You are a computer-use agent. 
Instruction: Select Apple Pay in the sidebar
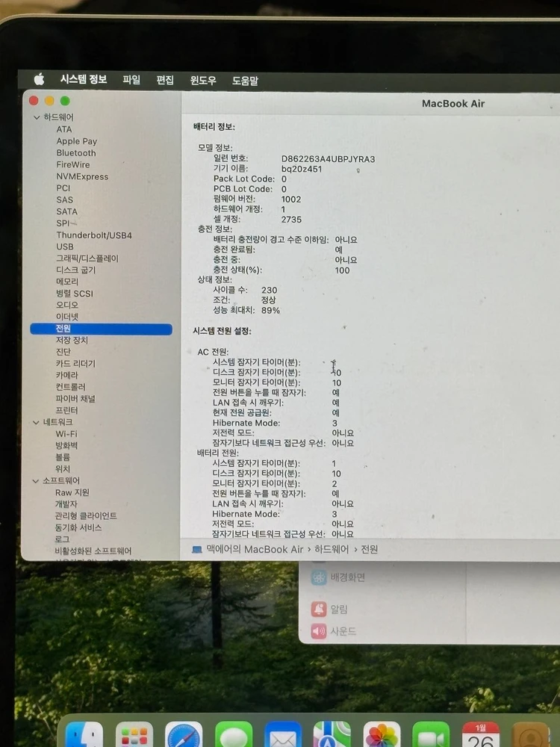tap(77, 141)
